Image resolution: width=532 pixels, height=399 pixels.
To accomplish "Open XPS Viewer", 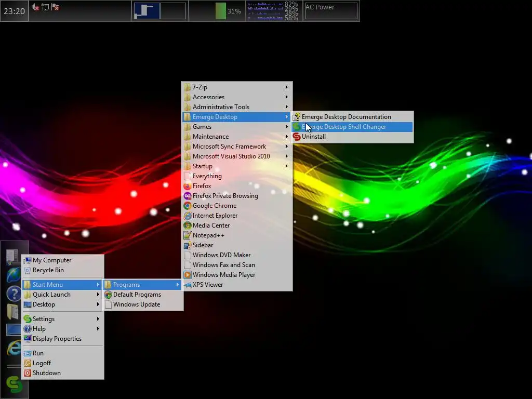I will pyautogui.click(x=237, y=285).
